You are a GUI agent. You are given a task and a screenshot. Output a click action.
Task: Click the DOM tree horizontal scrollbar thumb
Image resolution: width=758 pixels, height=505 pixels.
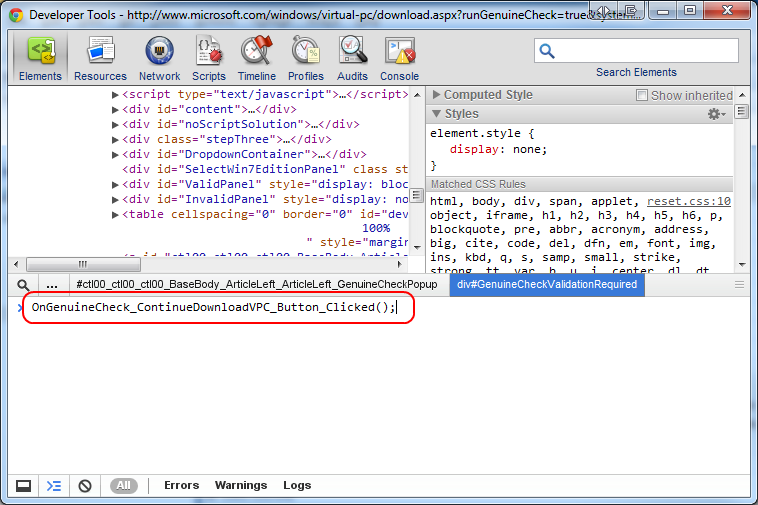[83, 264]
